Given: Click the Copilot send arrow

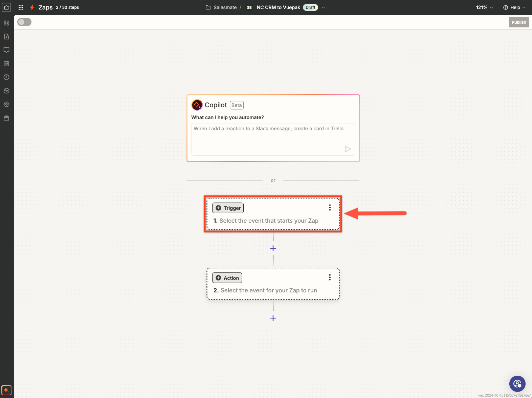Looking at the screenshot, I should coord(348,149).
